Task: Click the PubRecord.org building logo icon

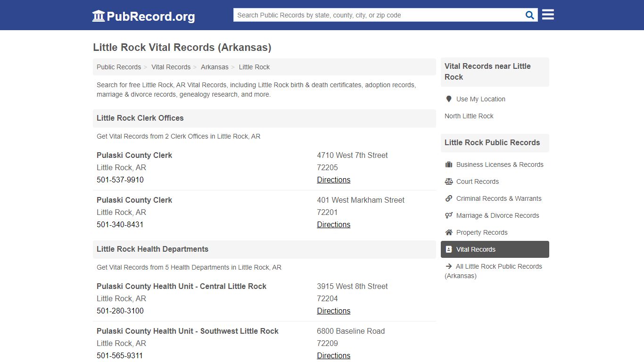Action: [99, 16]
